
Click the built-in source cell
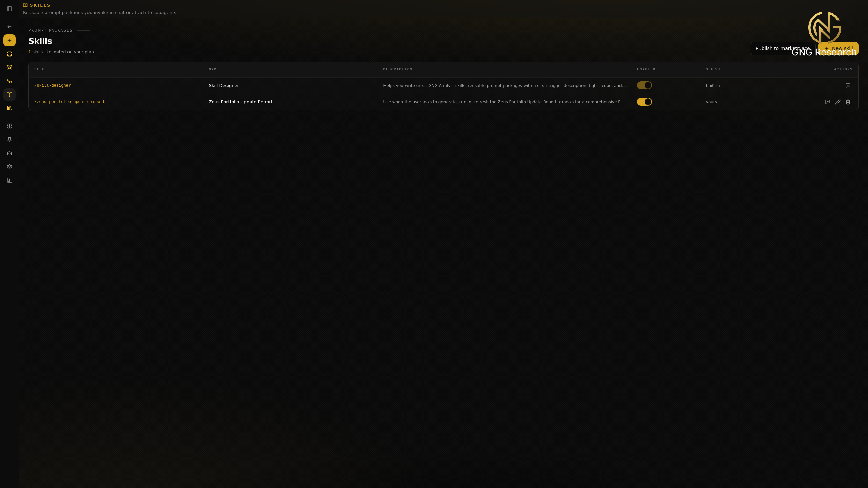713,86
